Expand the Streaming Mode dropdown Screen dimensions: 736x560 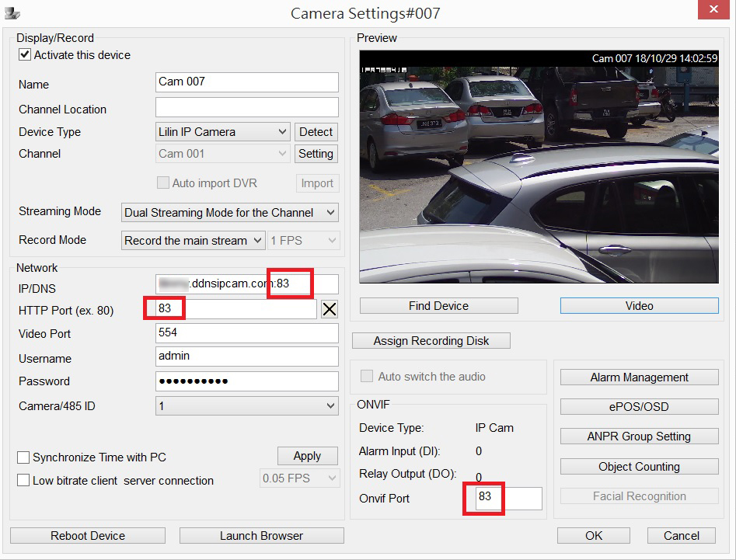pos(231,213)
